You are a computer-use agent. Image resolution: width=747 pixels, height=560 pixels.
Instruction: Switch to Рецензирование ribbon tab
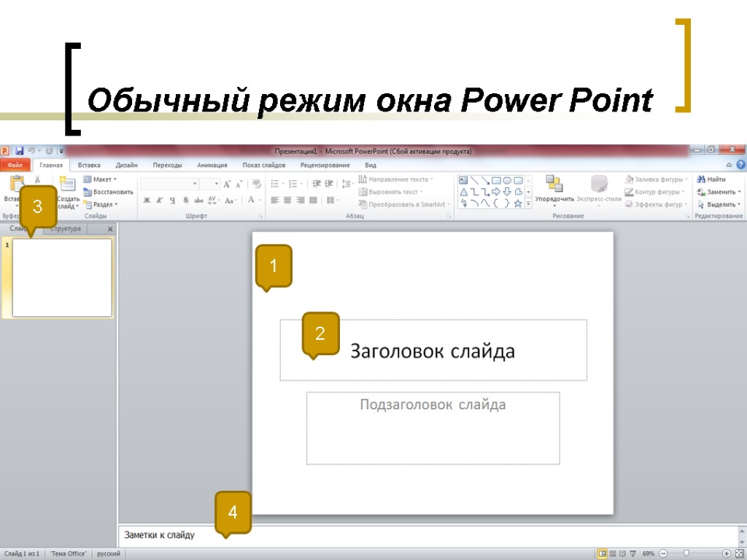(x=325, y=166)
